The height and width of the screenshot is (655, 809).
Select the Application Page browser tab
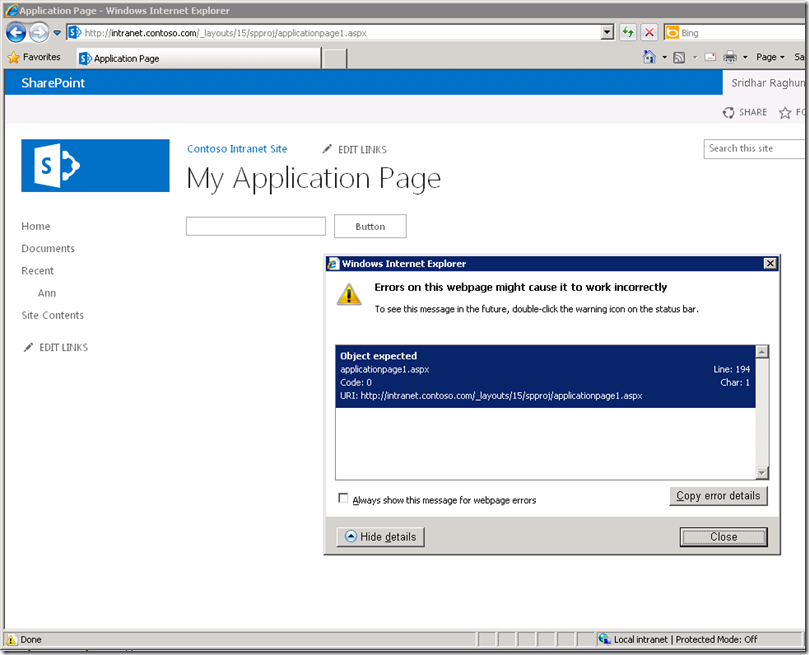199,58
